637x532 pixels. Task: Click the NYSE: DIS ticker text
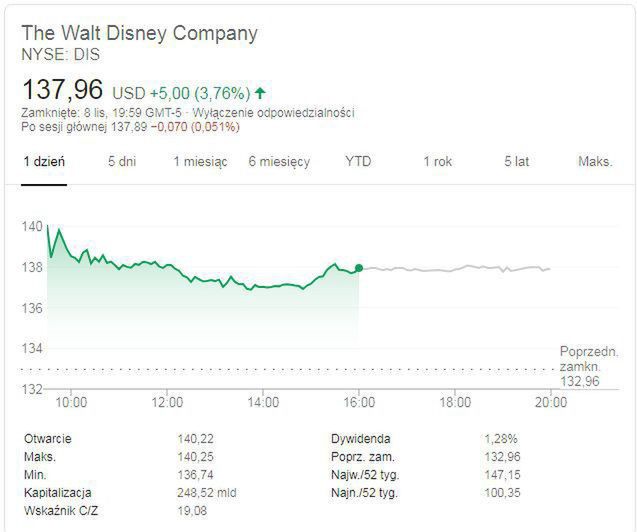click(61, 53)
